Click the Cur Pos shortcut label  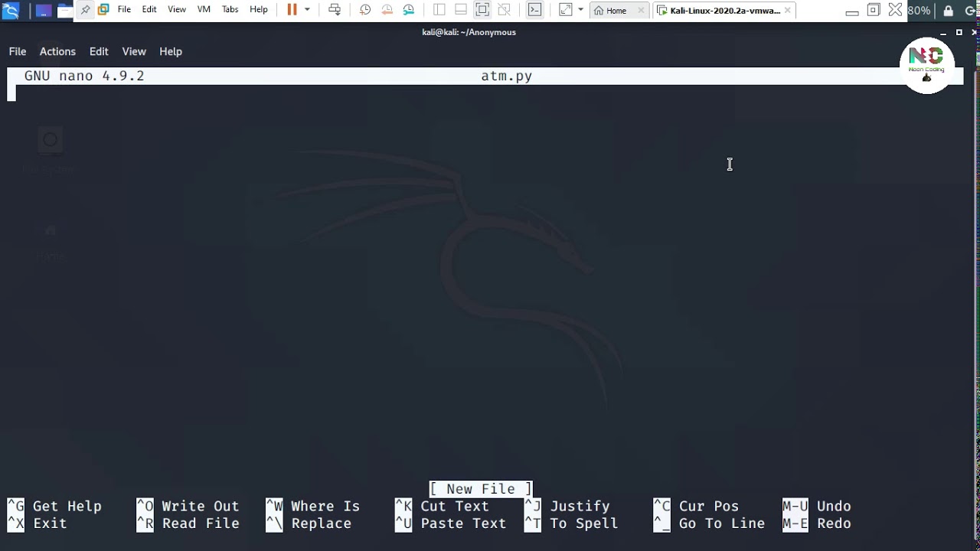click(709, 506)
